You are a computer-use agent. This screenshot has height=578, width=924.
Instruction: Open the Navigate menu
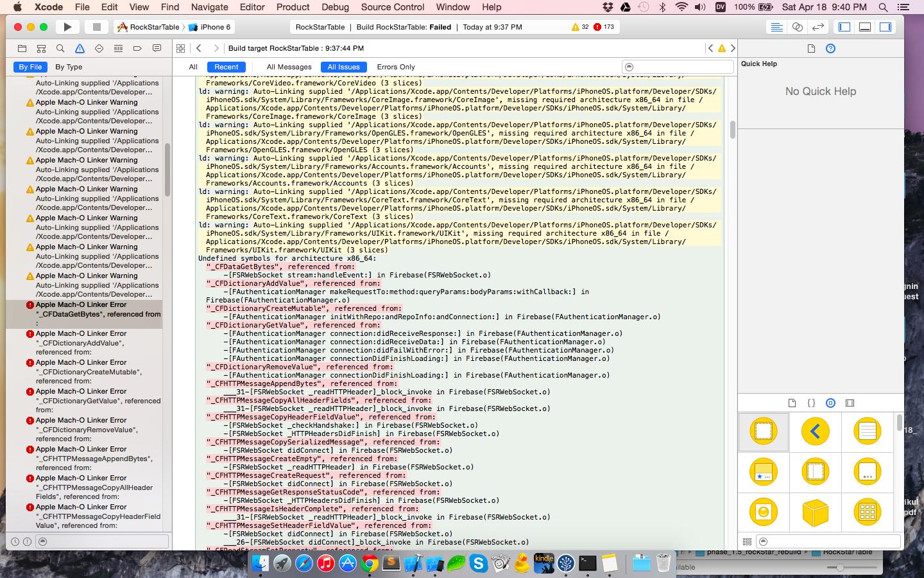pos(209,7)
